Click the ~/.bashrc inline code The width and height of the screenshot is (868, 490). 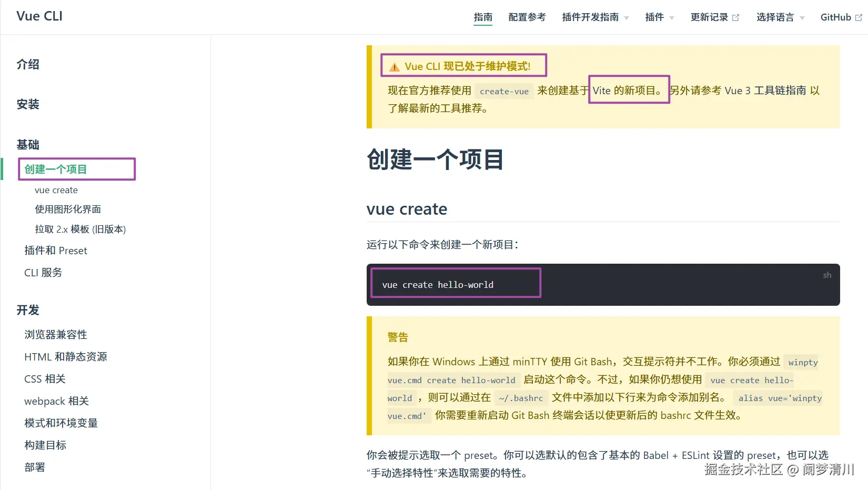pyautogui.click(x=521, y=398)
